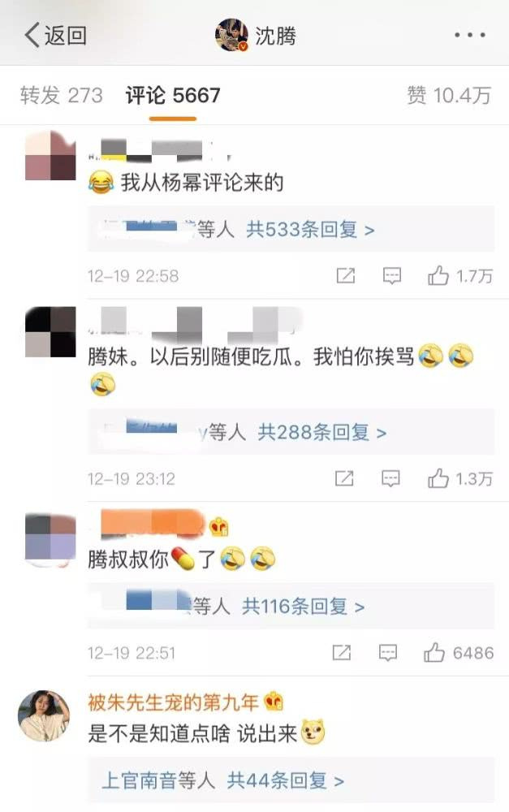
Task: Open 沈腾 profile avatar in header
Action: click(231, 35)
